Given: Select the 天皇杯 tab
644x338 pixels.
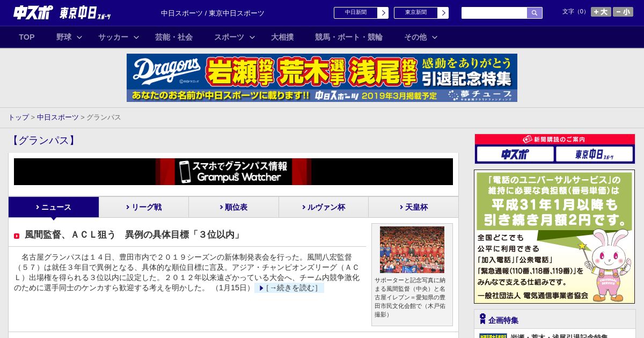Looking at the screenshot, I should pyautogui.click(x=413, y=207).
